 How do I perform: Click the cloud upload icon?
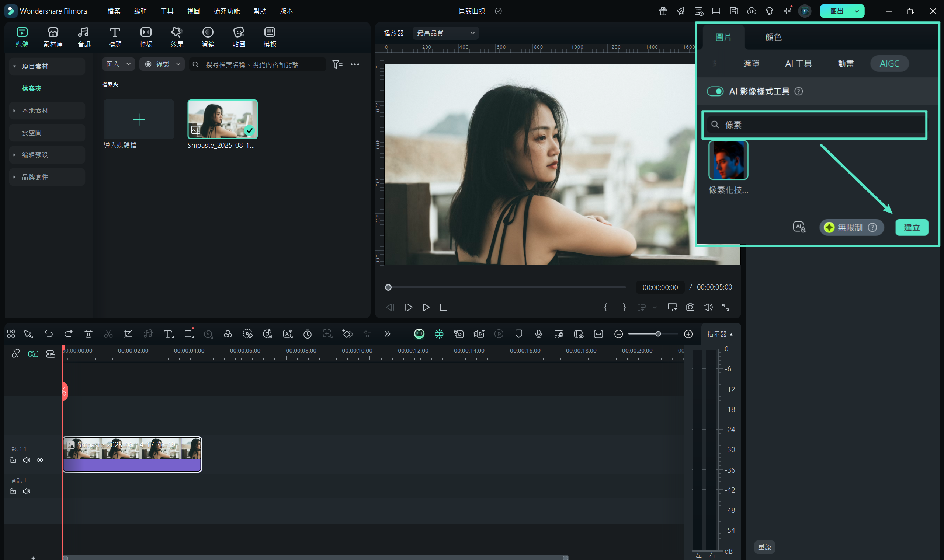click(x=751, y=11)
